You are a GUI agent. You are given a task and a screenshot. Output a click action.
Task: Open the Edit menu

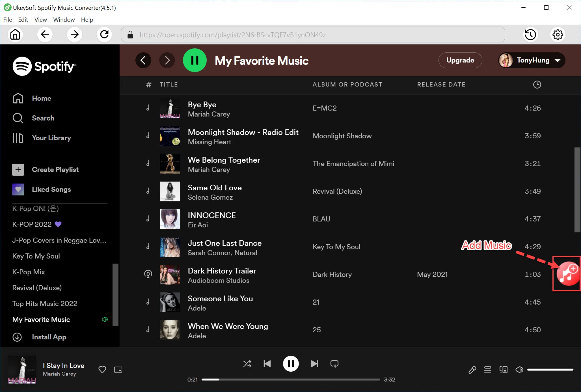pyautogui.click(x=23, y=19)
